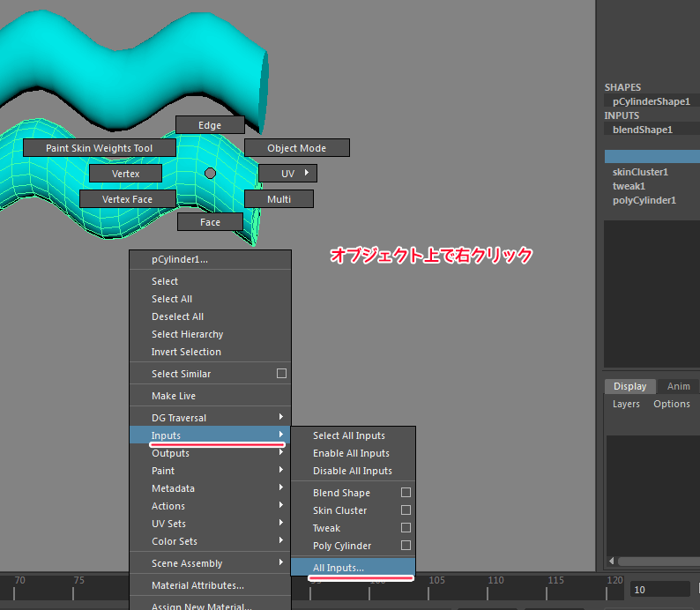Open the DG Traversal submenu
Screen dimensions: 700x610
click(210, 418)
